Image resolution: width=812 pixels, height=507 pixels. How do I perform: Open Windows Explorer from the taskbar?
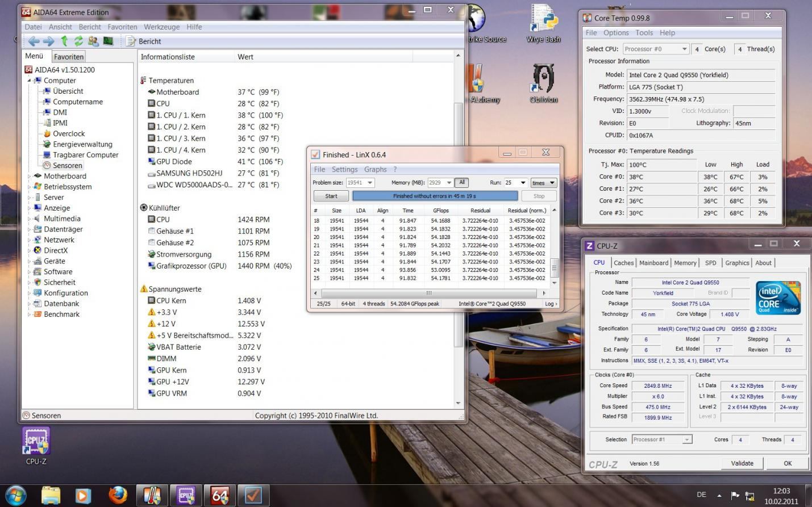click(x=51, y=496)
